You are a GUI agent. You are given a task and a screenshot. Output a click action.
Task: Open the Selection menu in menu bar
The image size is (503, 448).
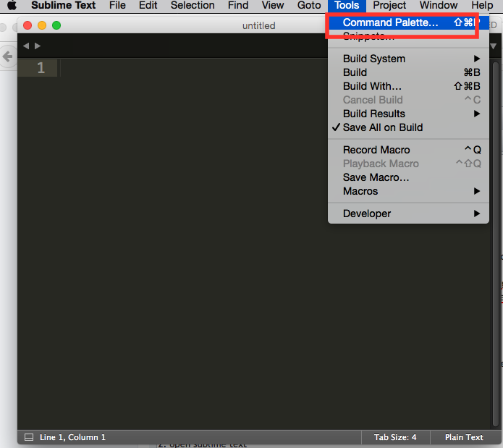[192, 6]
